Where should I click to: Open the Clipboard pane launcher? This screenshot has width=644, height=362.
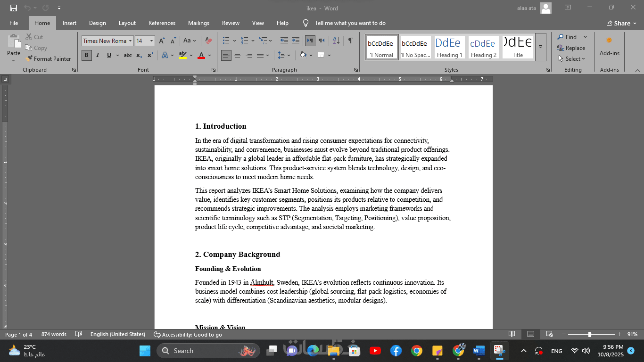pos(74,70)
